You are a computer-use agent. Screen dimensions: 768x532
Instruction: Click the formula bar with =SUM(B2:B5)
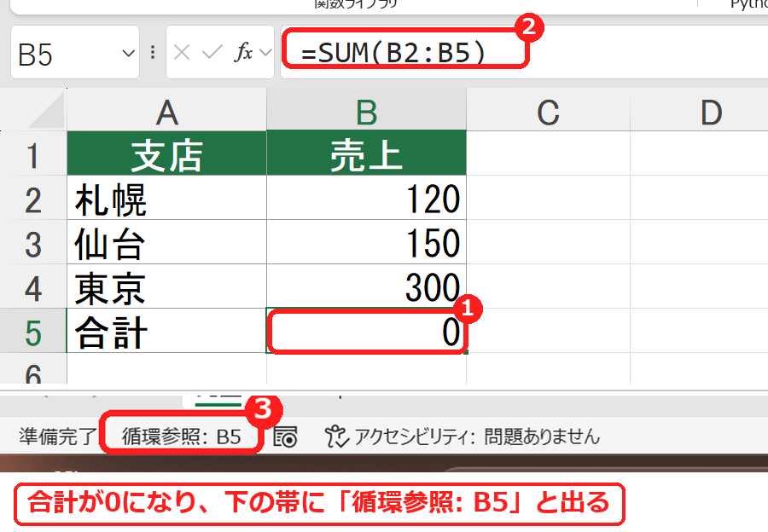click(x=524, y=52)
